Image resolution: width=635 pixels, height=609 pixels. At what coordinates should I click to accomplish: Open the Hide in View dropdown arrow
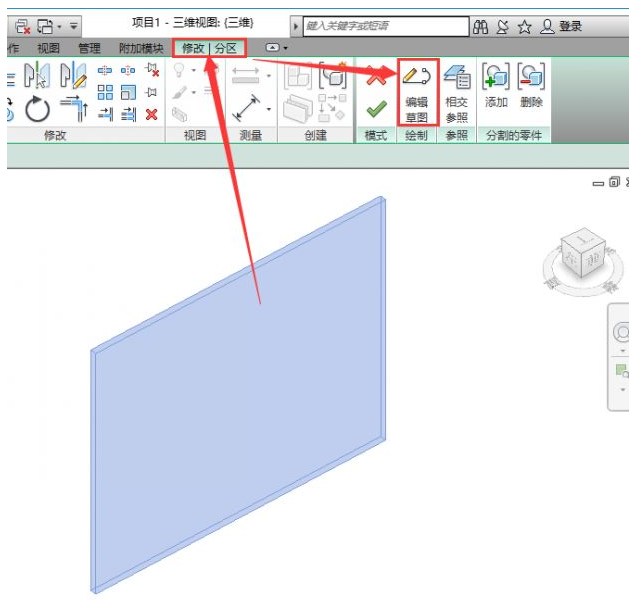[194, 70]
